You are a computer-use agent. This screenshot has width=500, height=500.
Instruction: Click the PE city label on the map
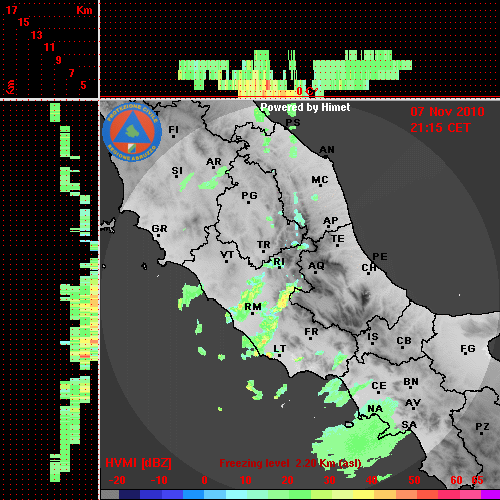[x=380, y=256]
